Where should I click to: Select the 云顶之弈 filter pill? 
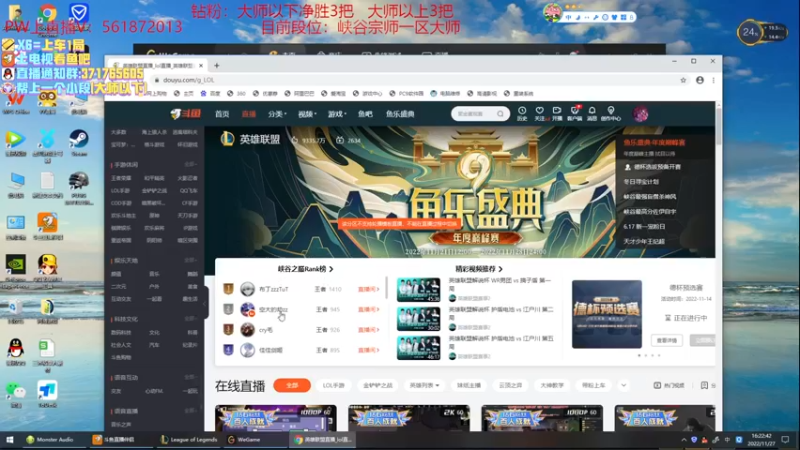tap(511, 385)
